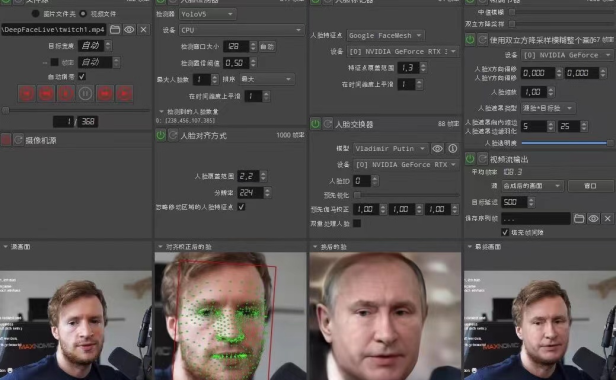Select the 视频文件 video file radio

coord(83,14)
